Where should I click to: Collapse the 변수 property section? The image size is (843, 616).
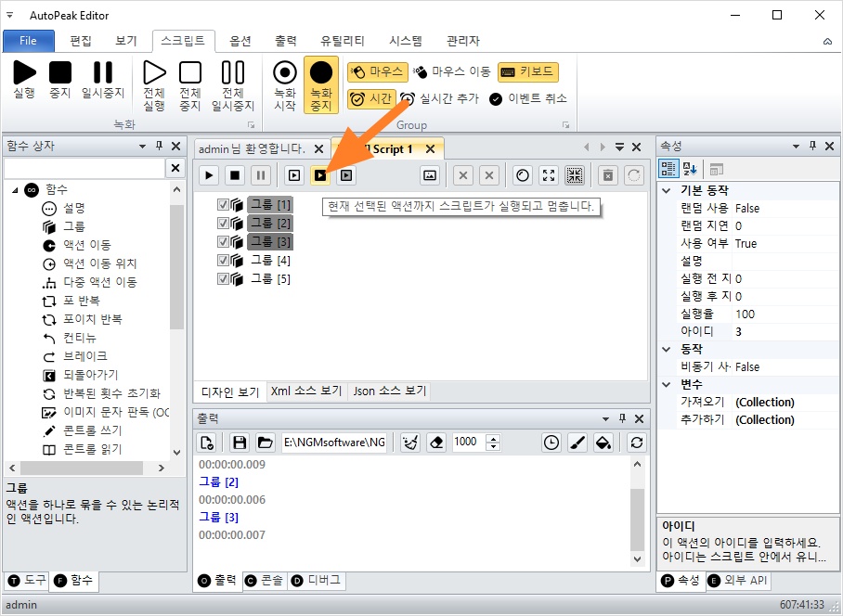(667, 384)
